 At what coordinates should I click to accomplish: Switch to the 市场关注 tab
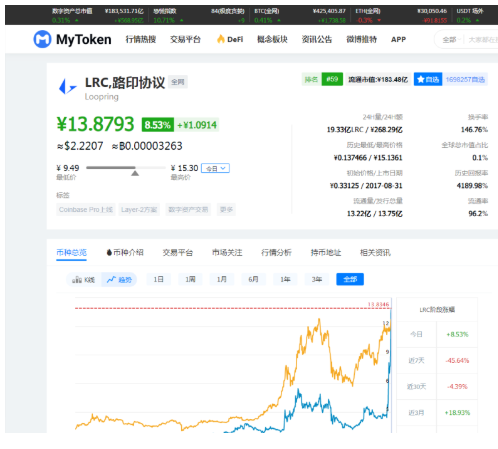(227, 253)
